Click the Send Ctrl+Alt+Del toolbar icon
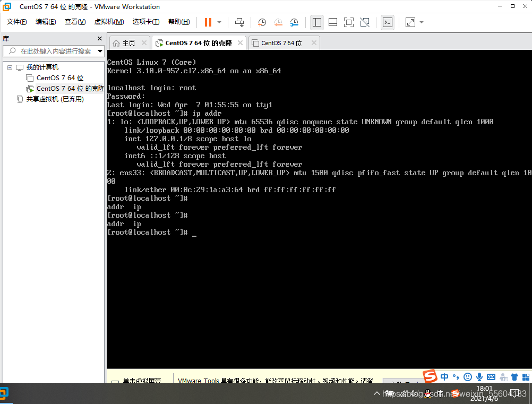 [x=239, y=22]
